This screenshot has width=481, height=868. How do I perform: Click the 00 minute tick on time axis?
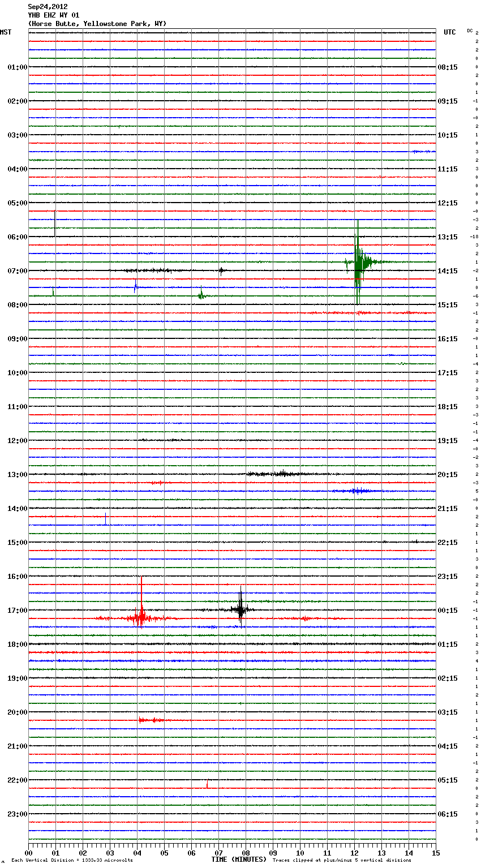(x=28, y=853)
